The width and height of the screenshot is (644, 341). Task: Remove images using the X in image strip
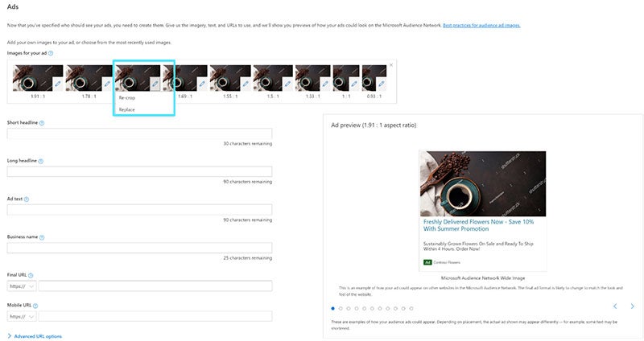tap(391, 65)
